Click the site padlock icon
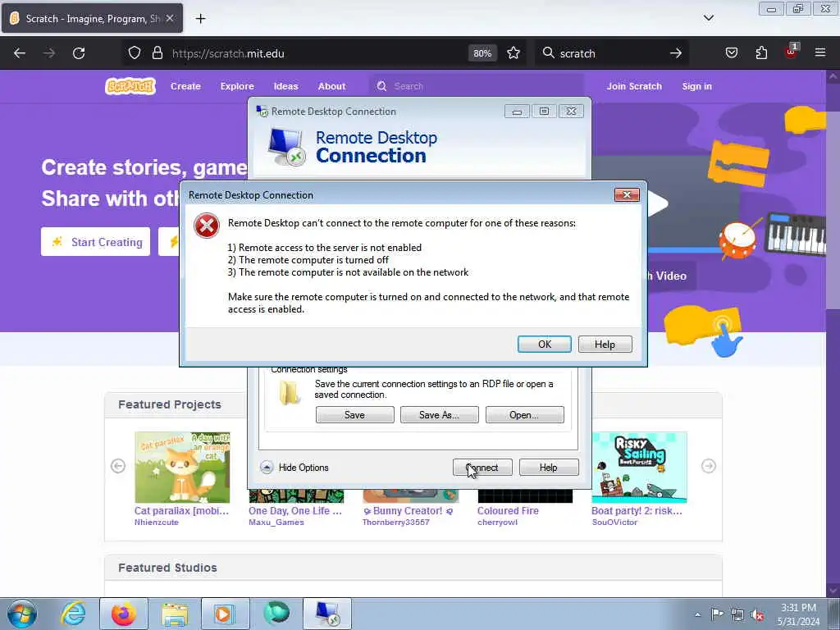 tap(157, 53)
